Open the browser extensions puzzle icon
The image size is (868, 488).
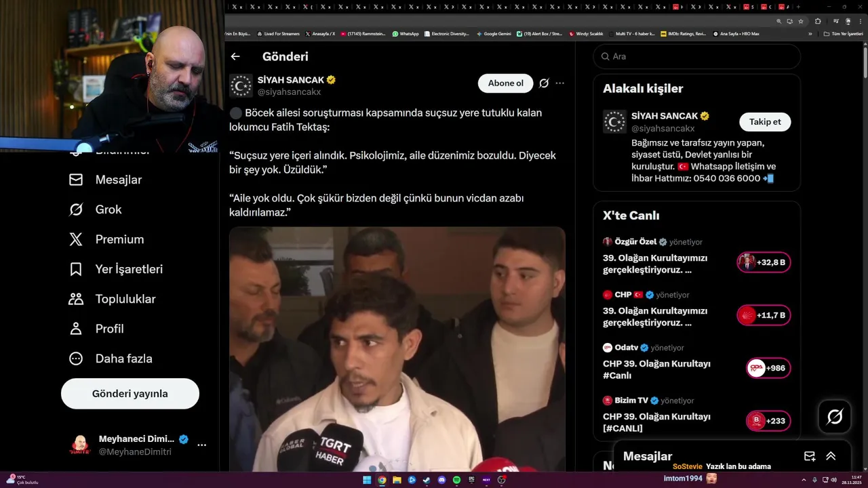click(818, 21)
